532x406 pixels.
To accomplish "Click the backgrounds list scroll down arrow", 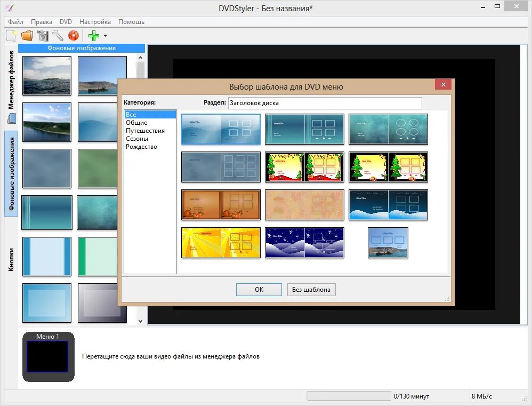I will click(x=141, y=321).
